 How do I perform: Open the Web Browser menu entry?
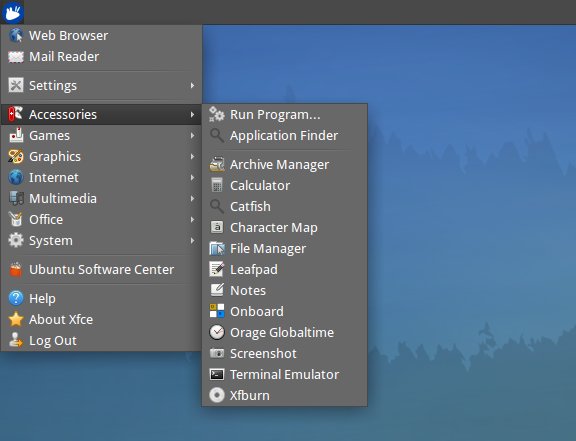click(x=101, y=36)
